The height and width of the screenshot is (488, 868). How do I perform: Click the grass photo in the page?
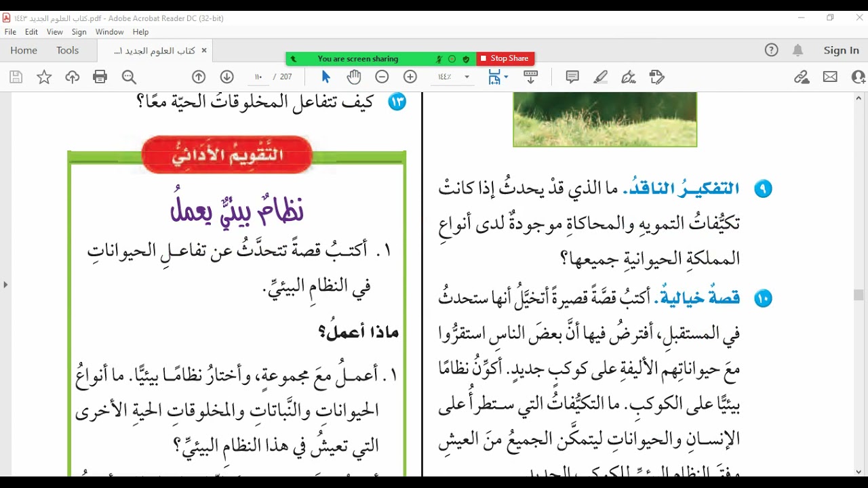[605, 119]
